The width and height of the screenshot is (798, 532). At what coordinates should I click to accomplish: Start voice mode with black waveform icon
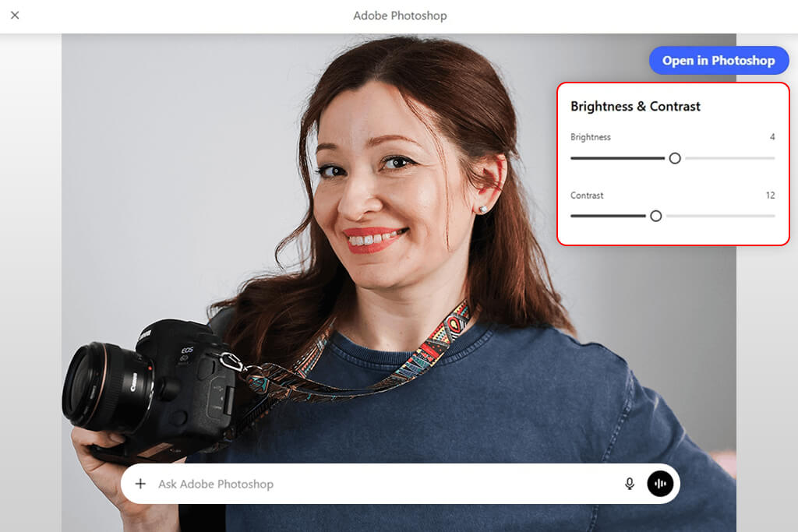pyautogui.click(x=660, y=484)
